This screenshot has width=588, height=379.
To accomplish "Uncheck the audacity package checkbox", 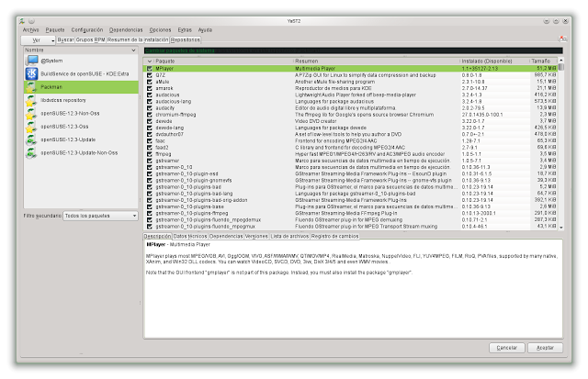I will pyautogui.click(x=150, y=107).
